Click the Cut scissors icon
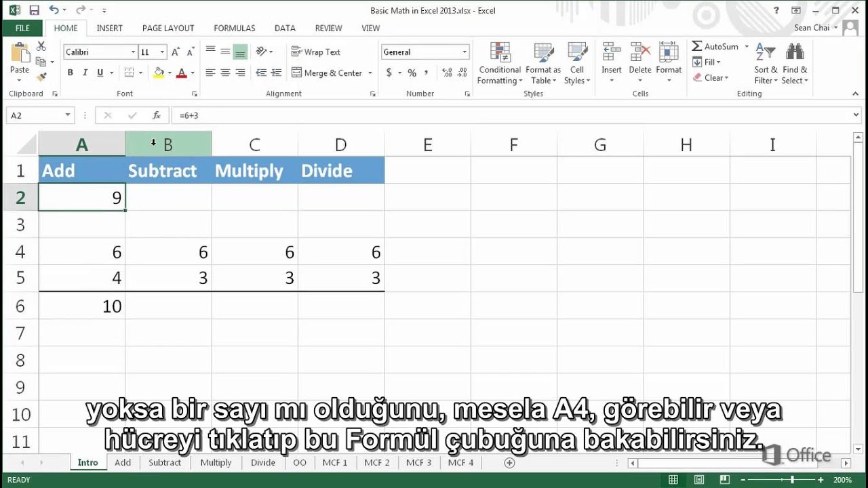The height and width of the screenshot is (488, 868). pyautogui.click(x=41, y=46)
